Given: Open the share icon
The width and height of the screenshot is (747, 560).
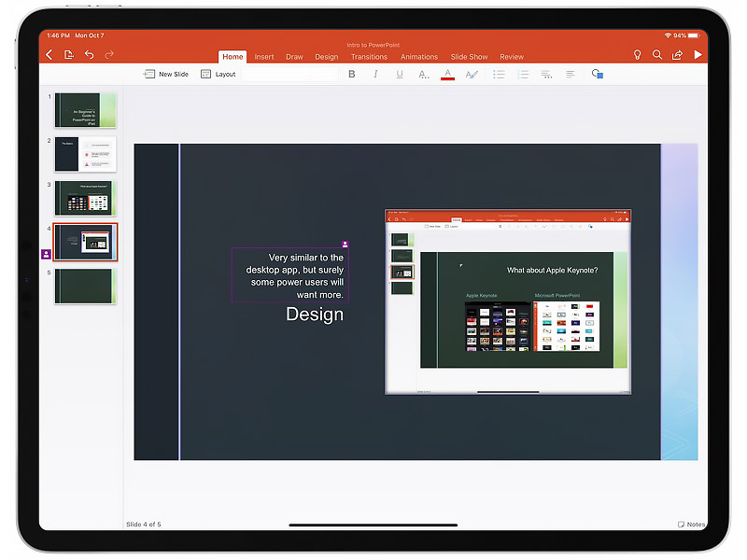Looking at the screenshot, I should 677,55.
